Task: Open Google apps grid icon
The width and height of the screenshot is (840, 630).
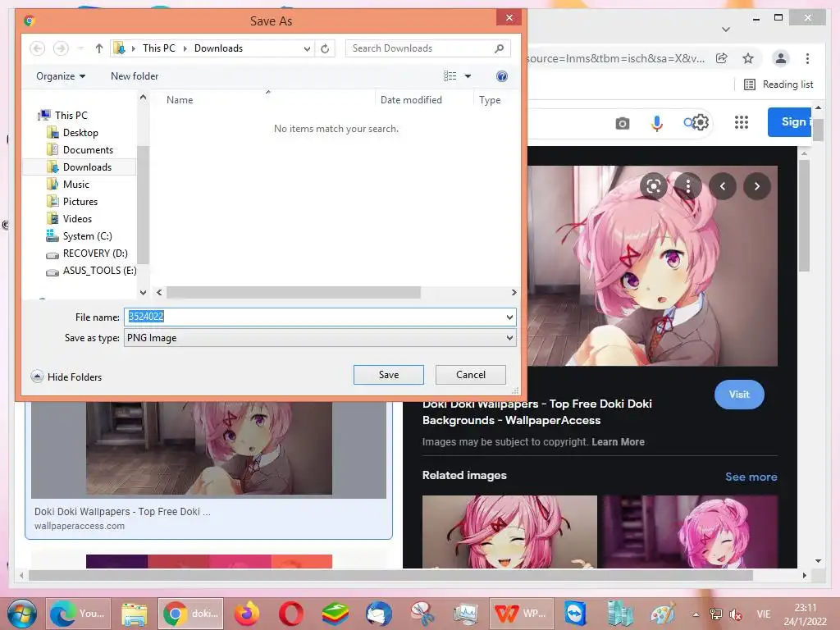Action: [x=742, y=123]
